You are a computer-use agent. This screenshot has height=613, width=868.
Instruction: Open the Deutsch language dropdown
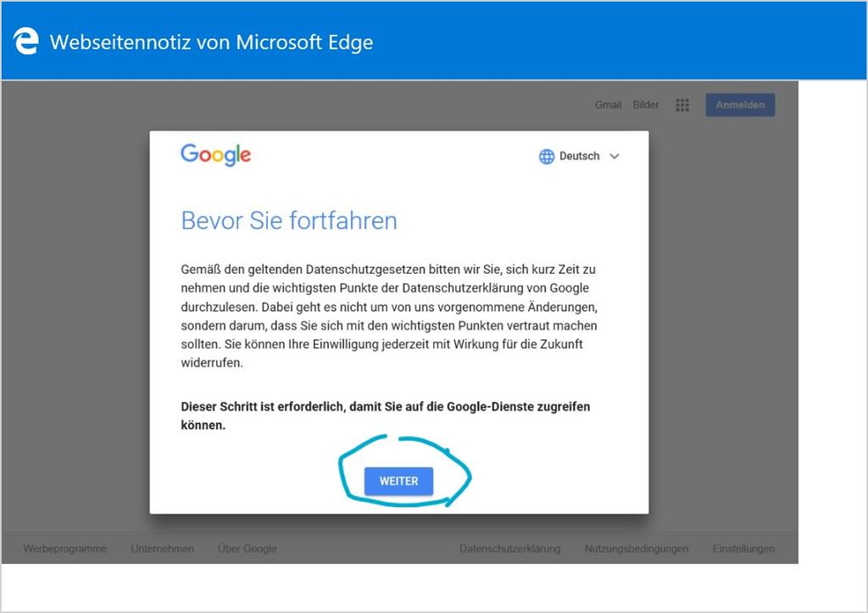[x=579, y=156]
